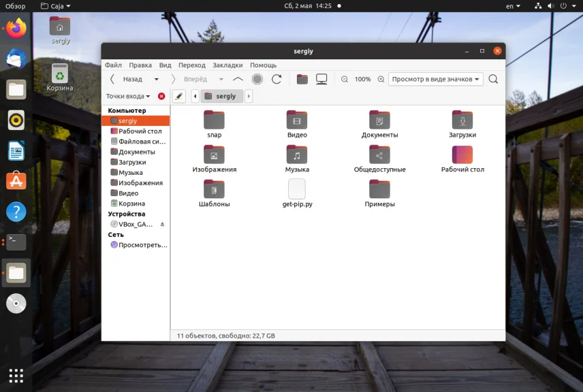Image resolution: width=583 pixels, height=392 pixels.
Task: Click the computer icon in toolbar
Action: (321, 79)
